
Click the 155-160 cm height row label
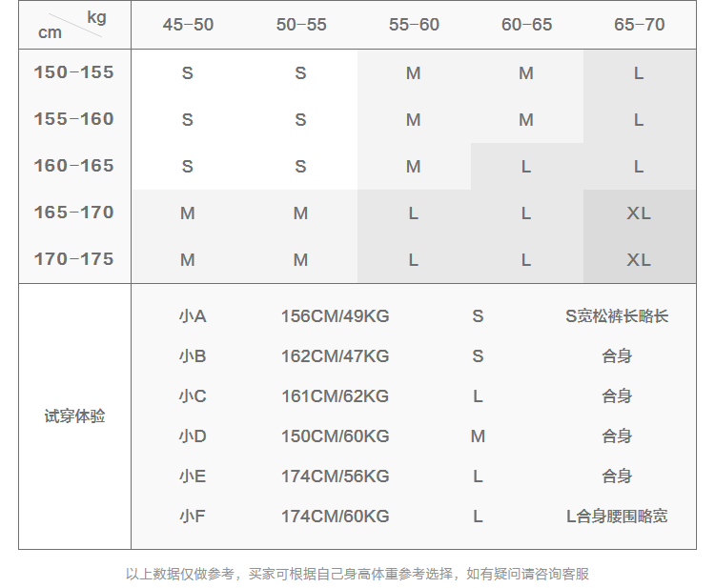[x=74, y=119]
